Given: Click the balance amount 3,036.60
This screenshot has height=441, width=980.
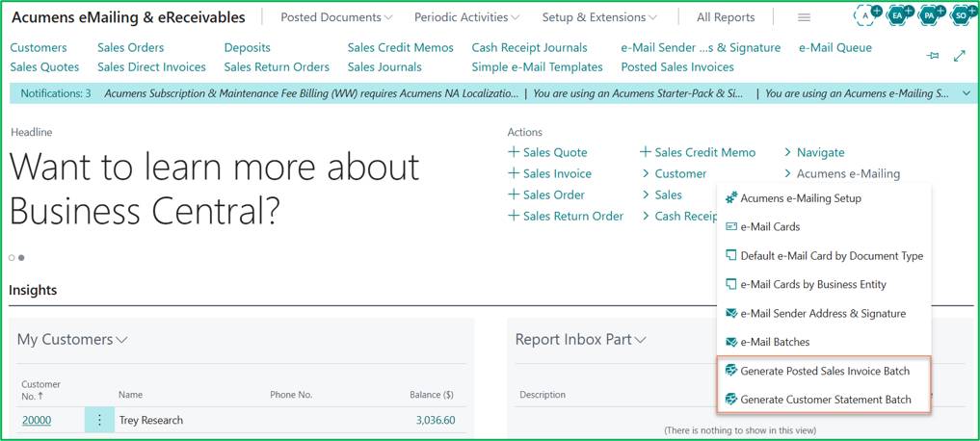Looking at the screenshot, I should click(x=436, y=421).
